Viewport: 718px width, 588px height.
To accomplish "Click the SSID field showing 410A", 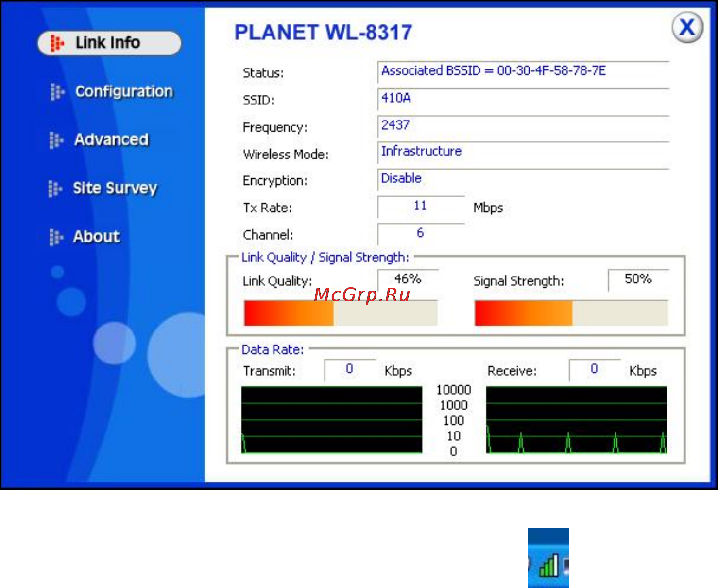I will click(523, 99).
